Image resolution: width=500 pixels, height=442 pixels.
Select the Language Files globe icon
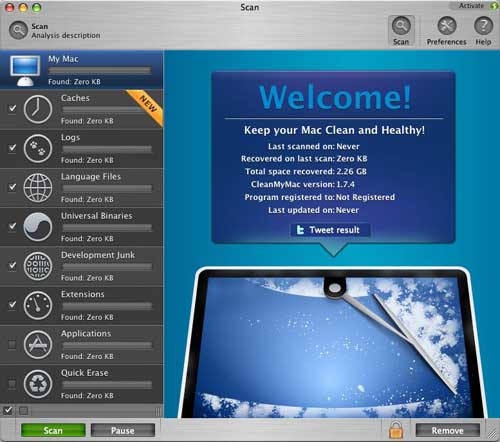[x=38, y=187]
